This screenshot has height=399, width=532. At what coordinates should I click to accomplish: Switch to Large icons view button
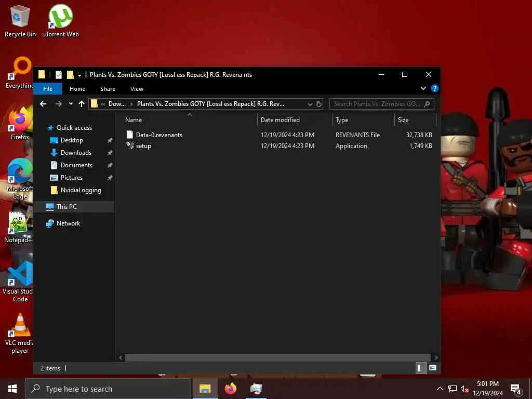click(x=433, y=368)
